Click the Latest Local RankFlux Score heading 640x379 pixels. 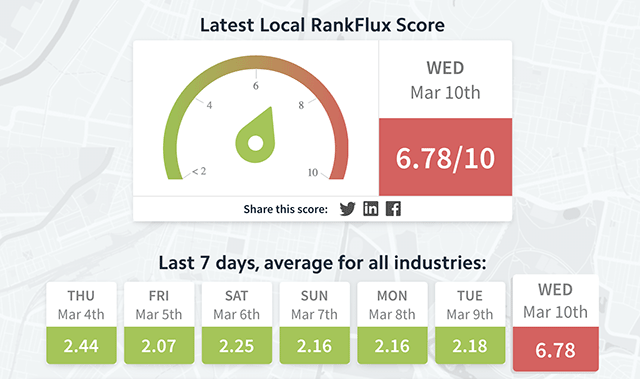tap(322, 25)
